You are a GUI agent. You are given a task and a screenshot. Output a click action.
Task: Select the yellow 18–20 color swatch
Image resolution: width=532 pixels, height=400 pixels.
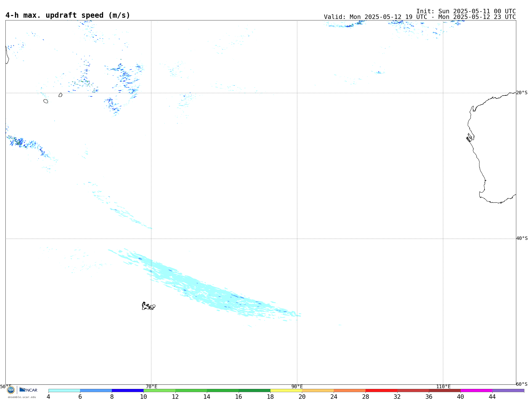pos(286,390)
